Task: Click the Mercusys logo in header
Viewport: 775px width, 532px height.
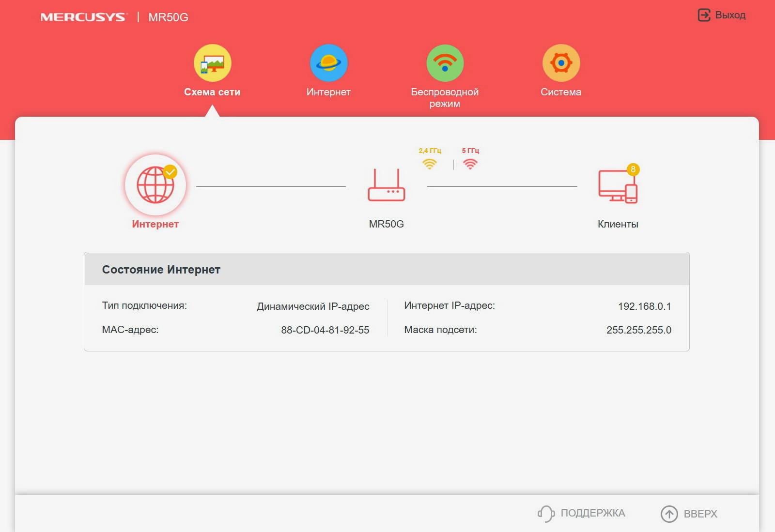Action: [83, 17]
